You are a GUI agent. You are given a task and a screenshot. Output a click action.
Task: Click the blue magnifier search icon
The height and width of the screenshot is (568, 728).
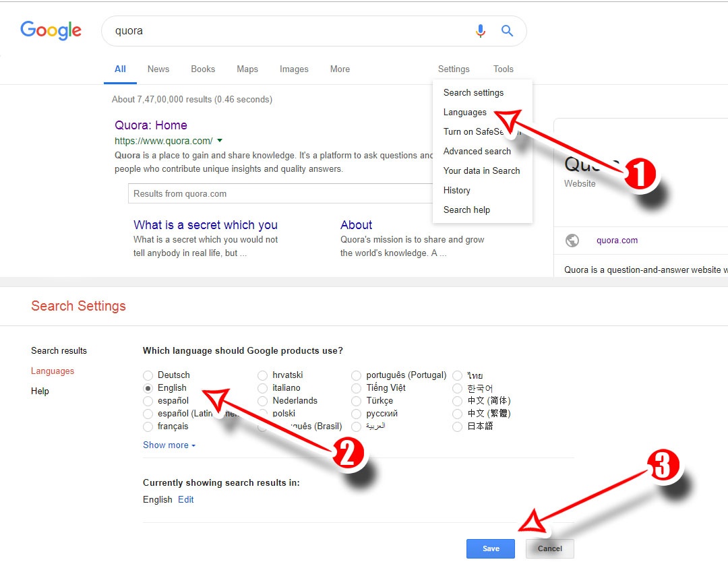(x=507, y=31)
